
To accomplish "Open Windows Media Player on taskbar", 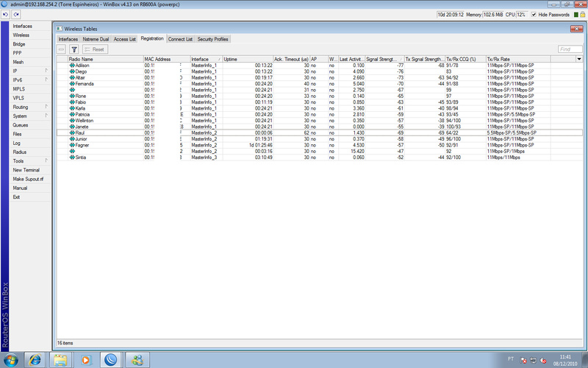I will point(85,360).
